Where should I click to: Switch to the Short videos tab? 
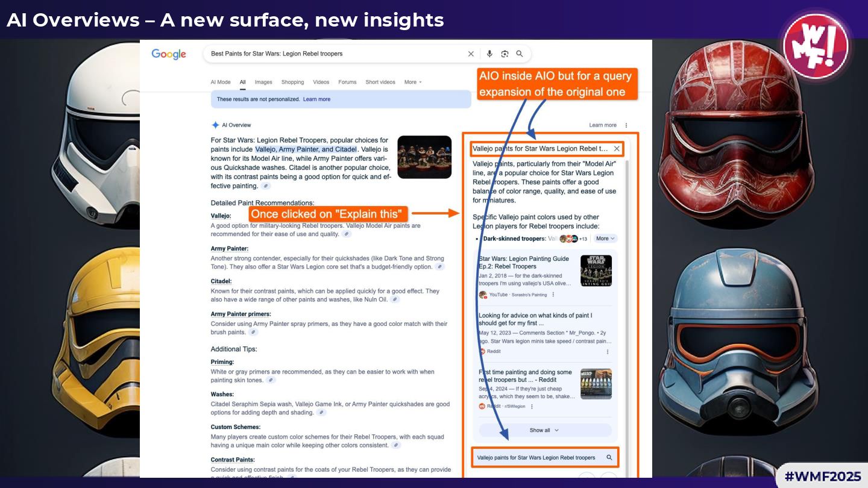380,82
